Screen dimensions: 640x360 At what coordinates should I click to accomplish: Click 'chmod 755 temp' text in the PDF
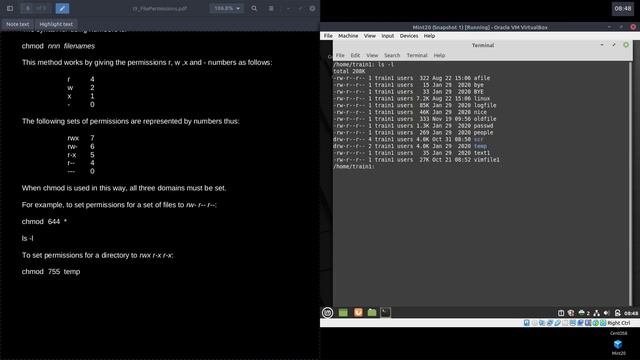51,272
